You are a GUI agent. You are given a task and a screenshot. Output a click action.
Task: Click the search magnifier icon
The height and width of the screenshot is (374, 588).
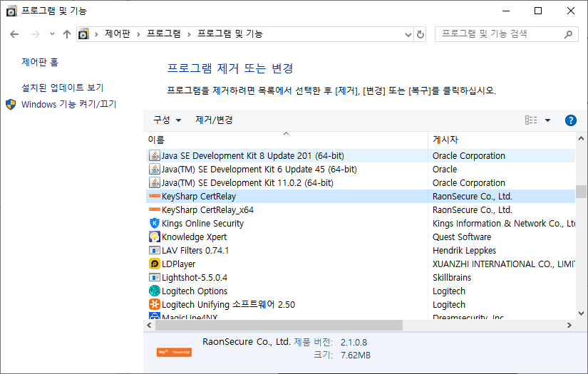click(x=568, y=34)
